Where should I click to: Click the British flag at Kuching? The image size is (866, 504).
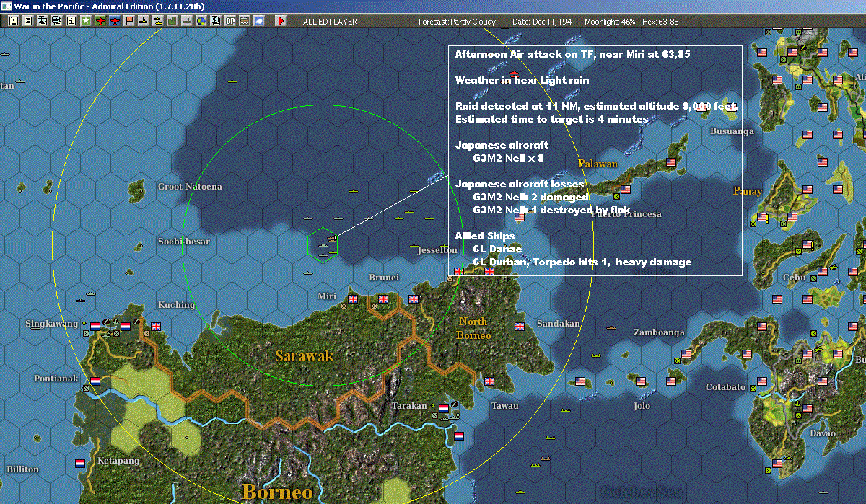tap(156, 326)
